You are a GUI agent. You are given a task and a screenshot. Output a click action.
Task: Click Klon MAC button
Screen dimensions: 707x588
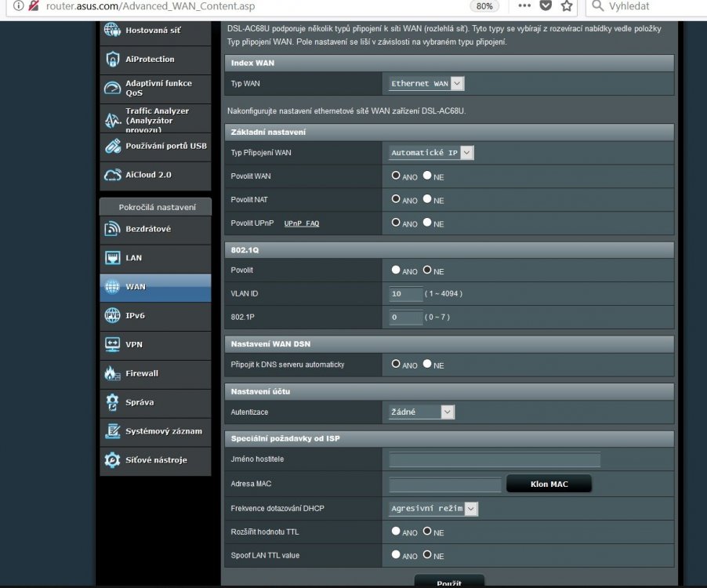coord(549,484)
